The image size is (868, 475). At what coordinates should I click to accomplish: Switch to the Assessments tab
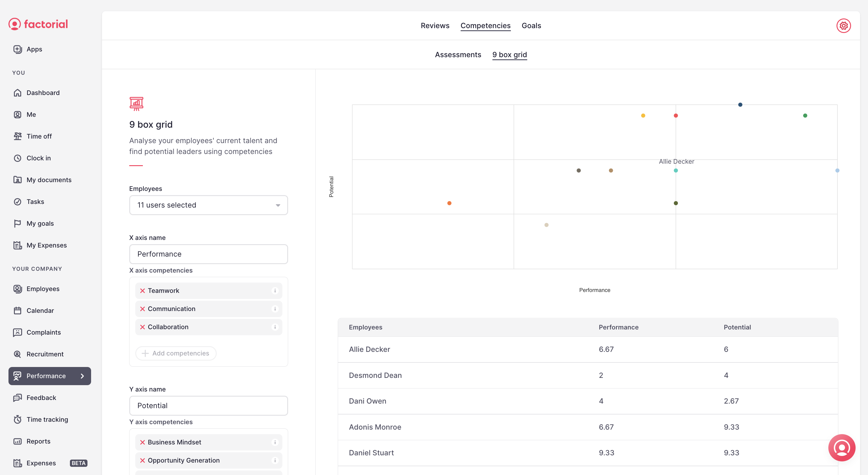tap(458, 54)
